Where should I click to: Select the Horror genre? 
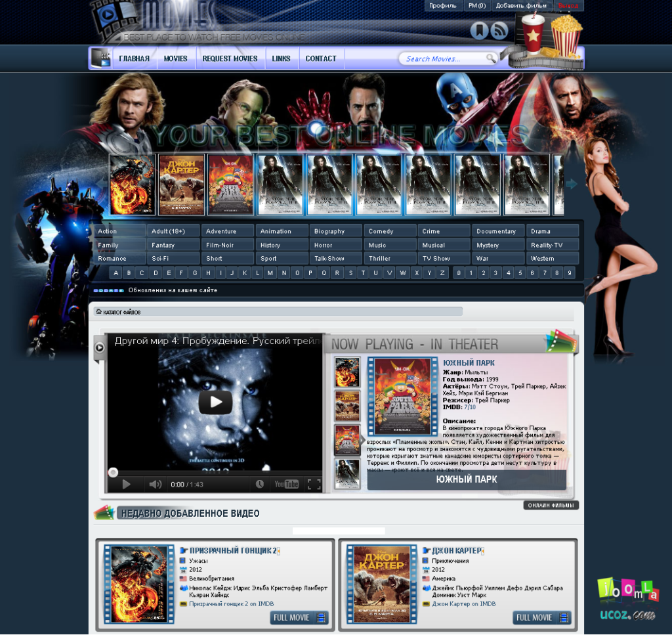pos(337,245)
